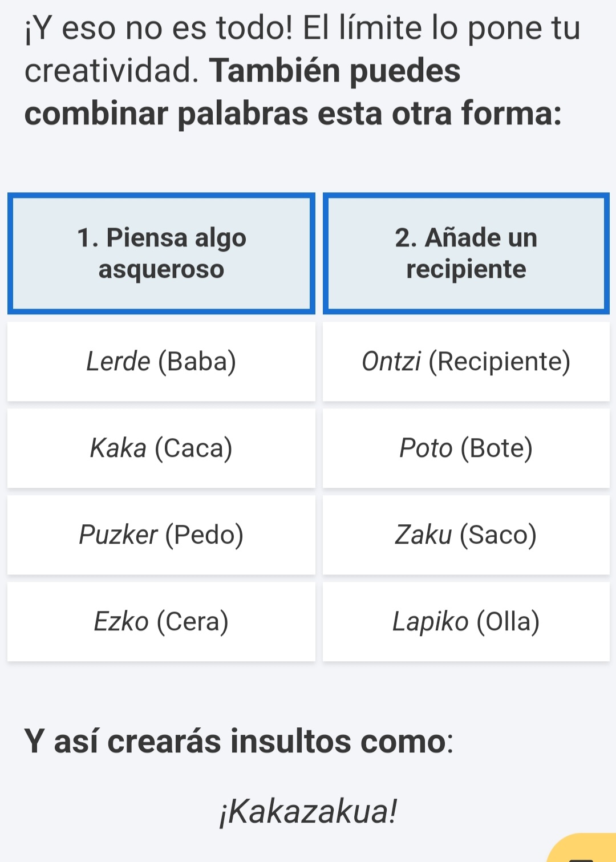This screenshot has height=862, width=616.
Task: Tap the italic word "Puzker"
Action: click(x=118, y=535)
